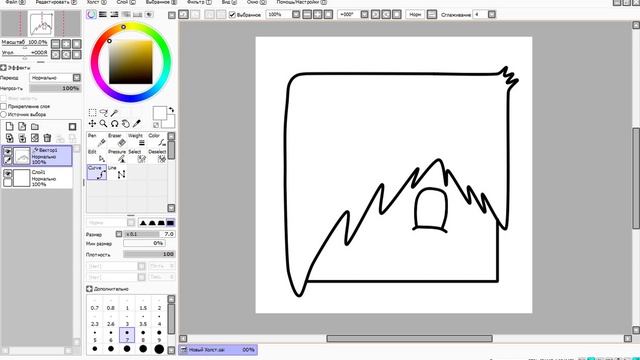Click the navigator canvas thumbnail
Screen dimensions: 640x360
(x=41, y=24)
